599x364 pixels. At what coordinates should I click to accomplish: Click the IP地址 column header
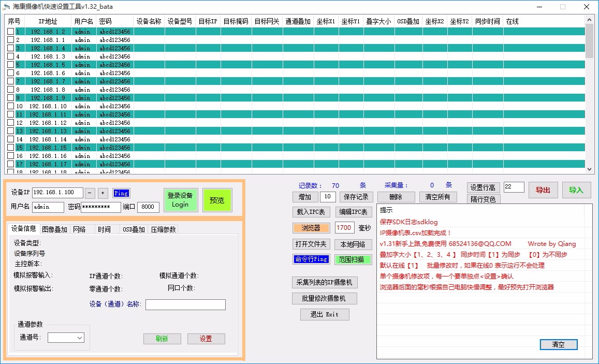coord(48,21)
